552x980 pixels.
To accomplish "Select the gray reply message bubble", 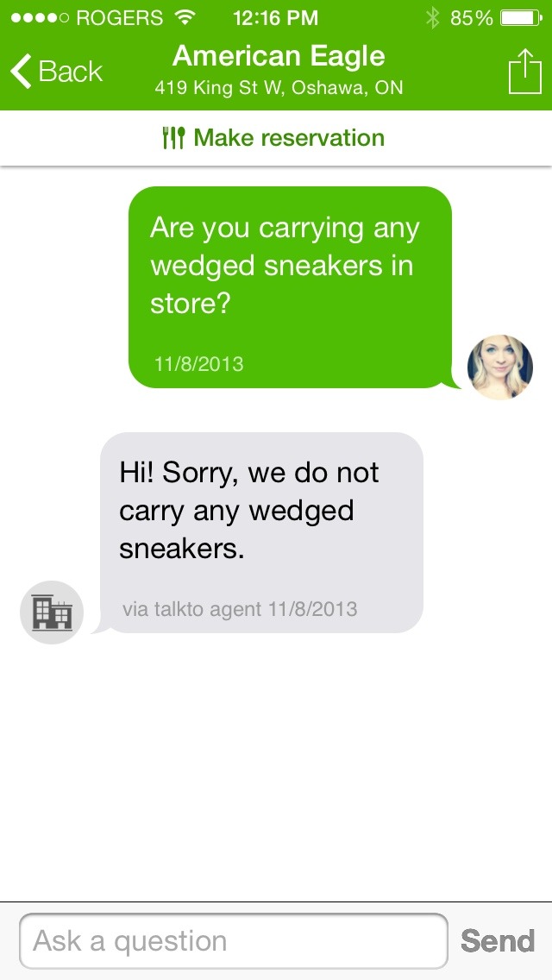I will pos(261,532).
